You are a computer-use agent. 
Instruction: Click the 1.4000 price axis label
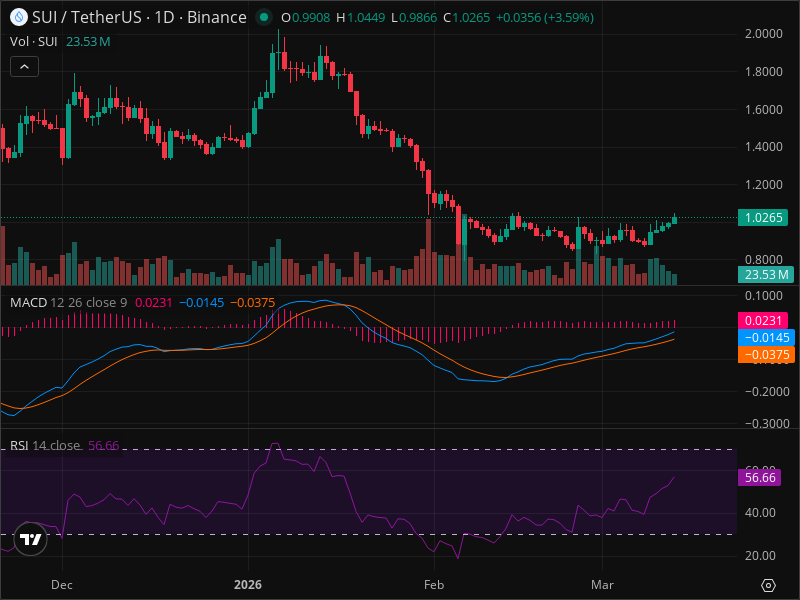[763, 147]
